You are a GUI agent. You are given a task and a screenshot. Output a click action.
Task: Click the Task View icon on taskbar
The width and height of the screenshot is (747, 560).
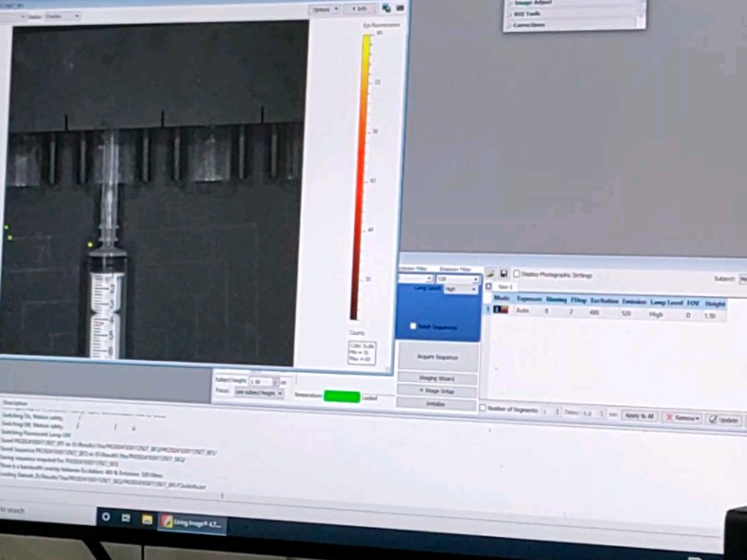126,518
